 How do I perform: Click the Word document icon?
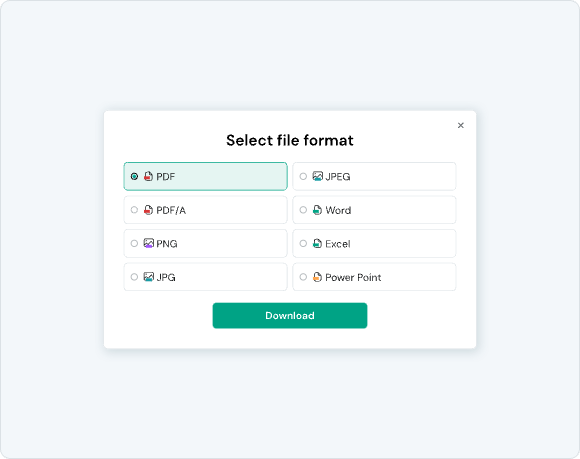point(317,210)
